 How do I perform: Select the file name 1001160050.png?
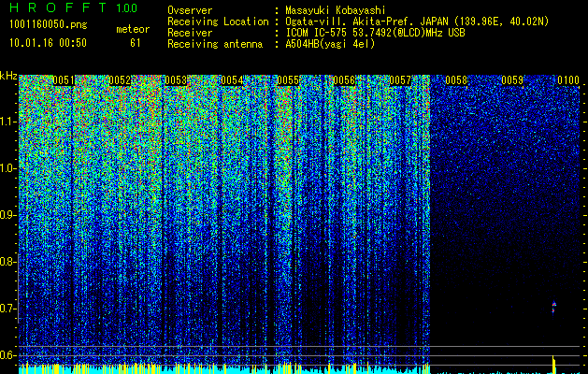[49, 24]
